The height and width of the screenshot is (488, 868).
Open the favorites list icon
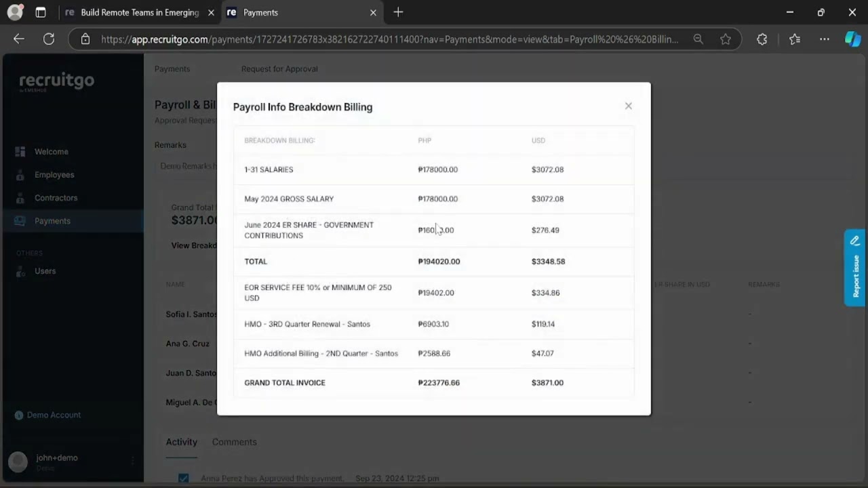pos(795,39)
